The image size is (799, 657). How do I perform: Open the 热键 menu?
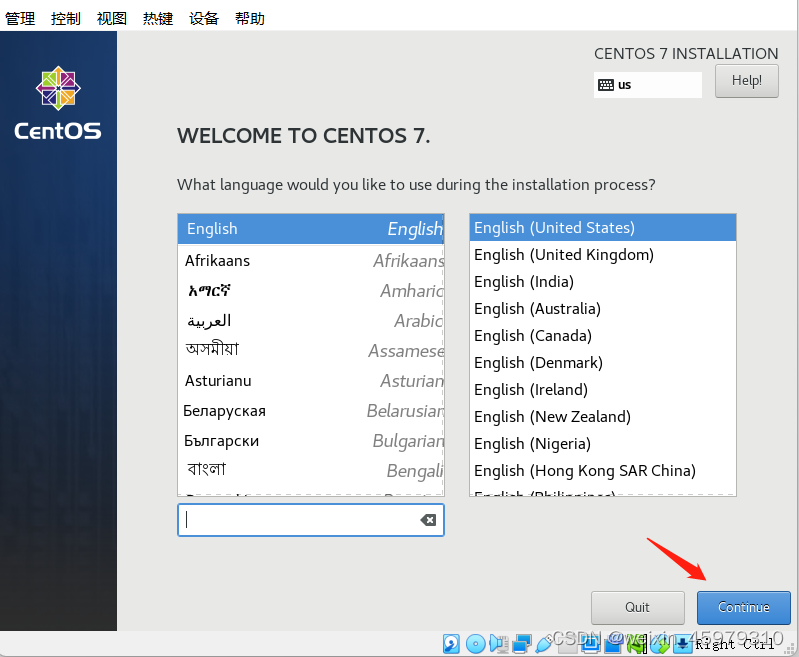click(157, 18)
